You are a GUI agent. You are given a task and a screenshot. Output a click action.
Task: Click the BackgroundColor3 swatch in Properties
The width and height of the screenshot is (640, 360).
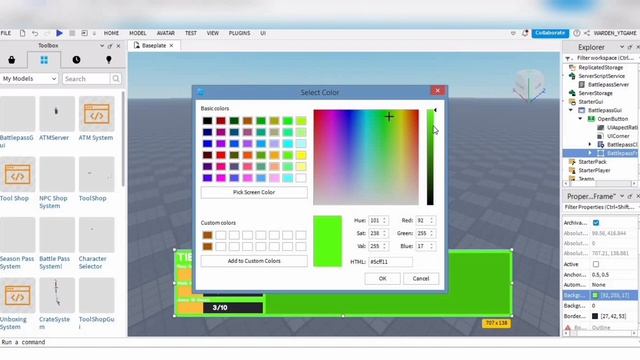tap(595, 295)
